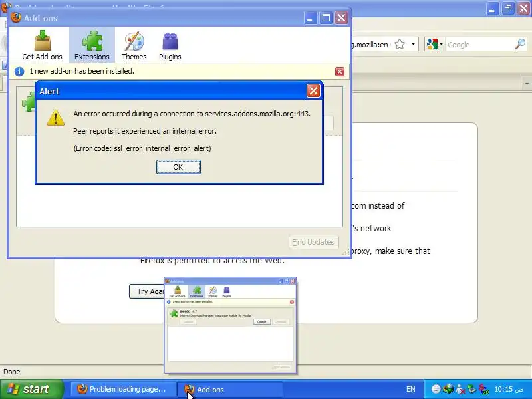Open the list-all-tabs dropdown in Firefox
The width and height of the screenshot is (532, 399).
527,84
